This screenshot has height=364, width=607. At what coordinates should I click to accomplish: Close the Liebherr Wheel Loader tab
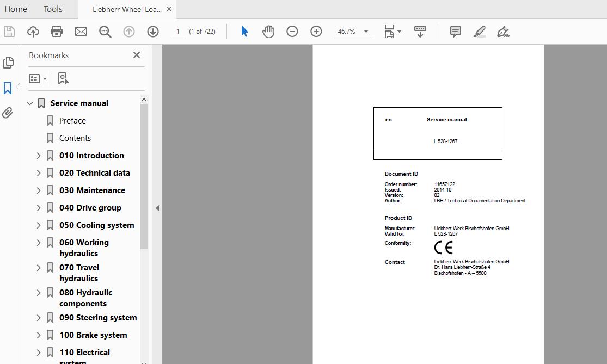coord(169,9)
